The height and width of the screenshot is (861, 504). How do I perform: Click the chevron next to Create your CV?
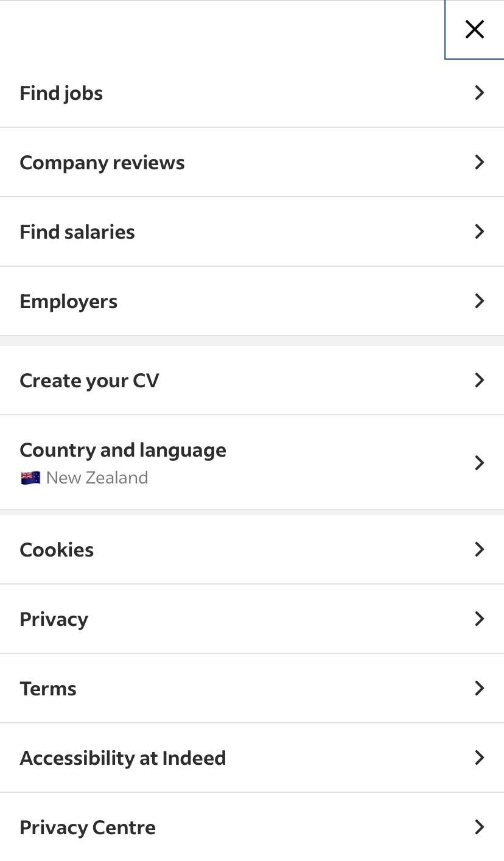tap(479, 380)
